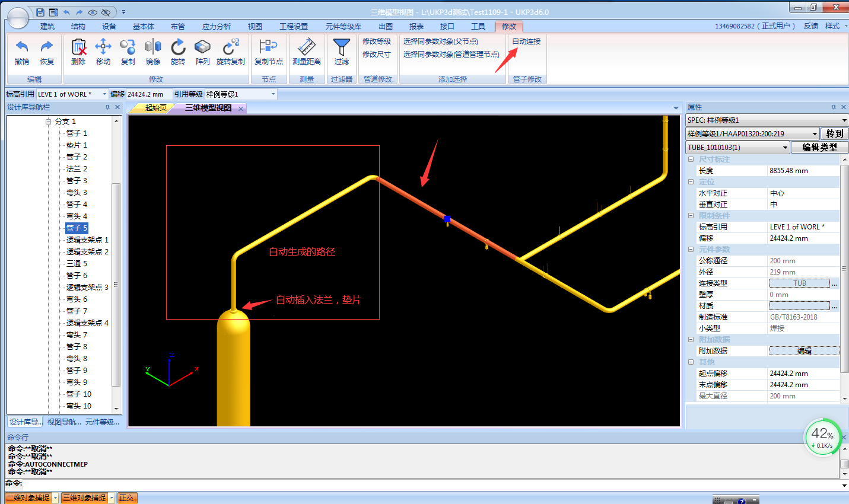Screen dimensions: 849x504
Task: Click the properties panel vertical scrollbar
Action: (x=844, y=270)
